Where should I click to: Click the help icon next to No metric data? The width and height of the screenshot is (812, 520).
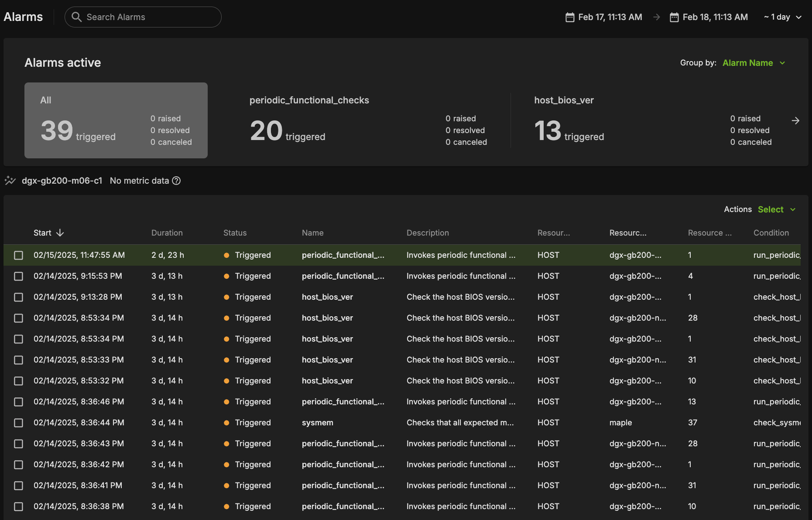point(176,181)
